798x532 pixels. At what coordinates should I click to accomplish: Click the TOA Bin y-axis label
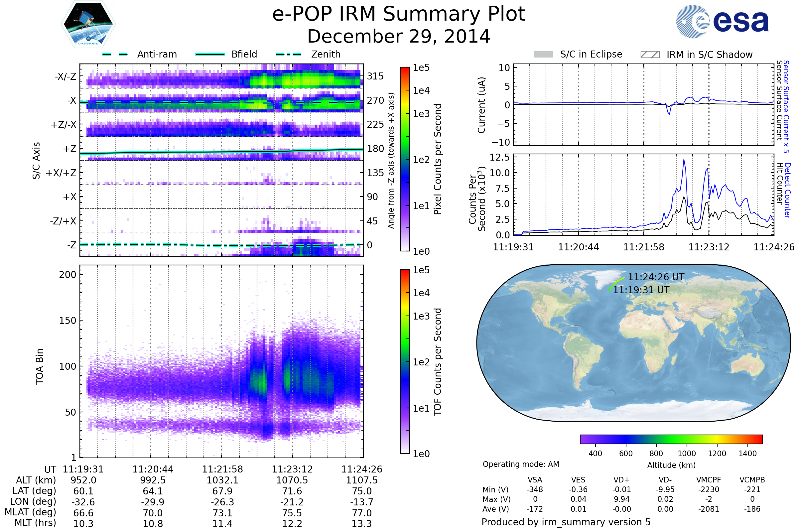point(39,366)
